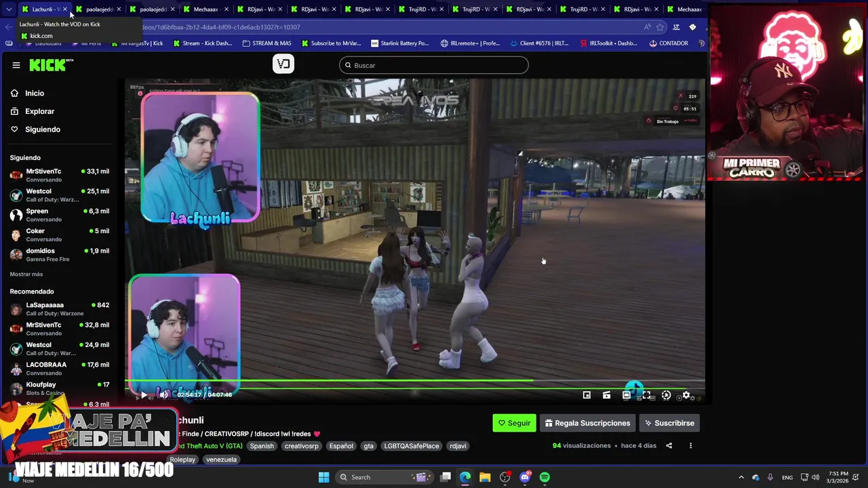
Task: Open Windows Start menu
Action: pyautogui.click(x=323, y=477)
